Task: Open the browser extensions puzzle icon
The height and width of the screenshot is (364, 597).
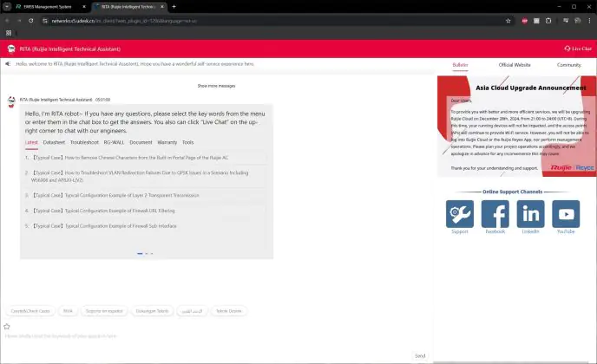Action: (x=548, y=21)
